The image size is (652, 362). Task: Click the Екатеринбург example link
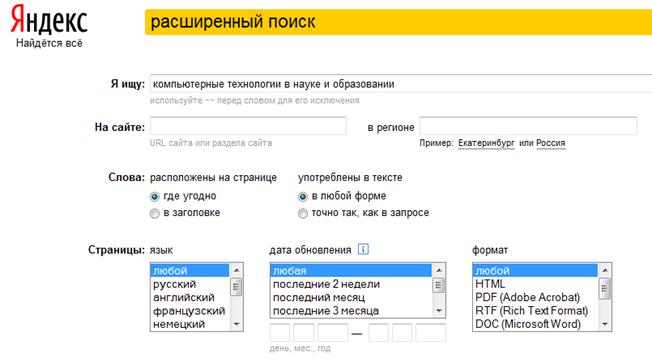(486, 143)
